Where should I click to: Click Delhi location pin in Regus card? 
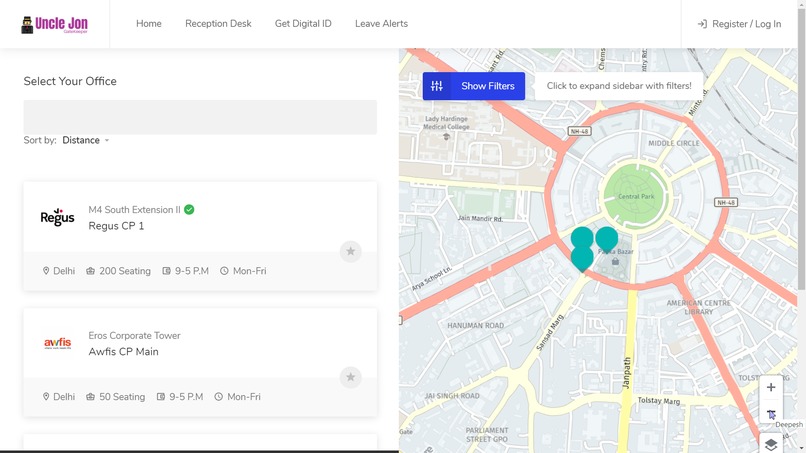[x=46, y=271]
